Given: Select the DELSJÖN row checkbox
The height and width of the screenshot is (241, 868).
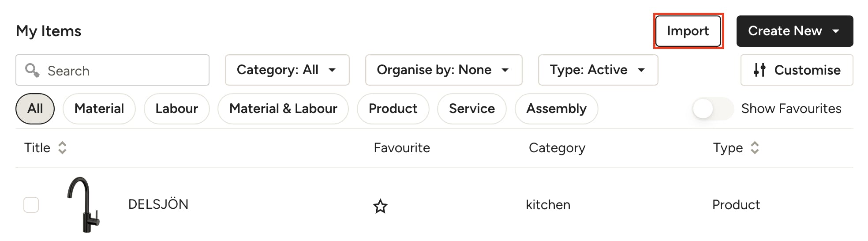Looking at the screenshot, I should click(31, 205).
